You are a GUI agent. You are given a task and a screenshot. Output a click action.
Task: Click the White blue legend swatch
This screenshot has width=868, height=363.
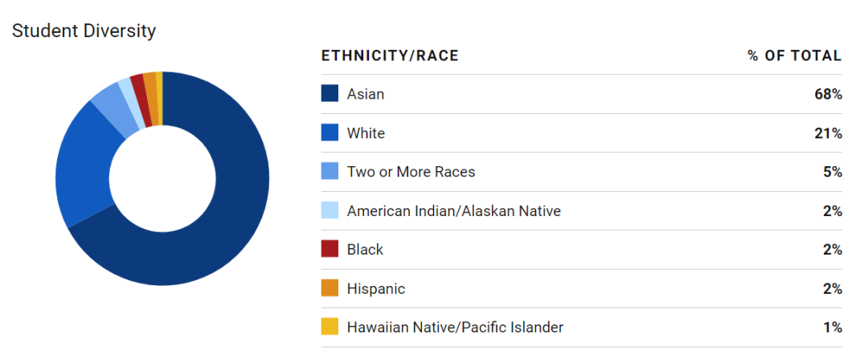pos(330,133)
